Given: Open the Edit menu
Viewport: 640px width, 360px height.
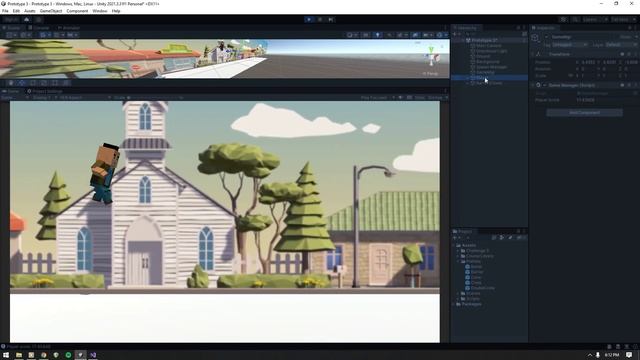Looking at the screenshot, I should (x=16, y=11).
